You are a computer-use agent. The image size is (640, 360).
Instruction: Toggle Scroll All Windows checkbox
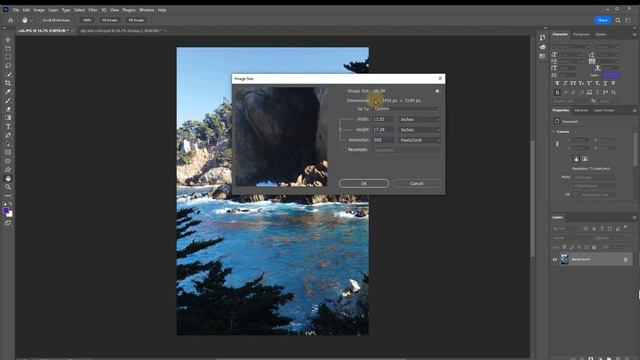(41, 20)
